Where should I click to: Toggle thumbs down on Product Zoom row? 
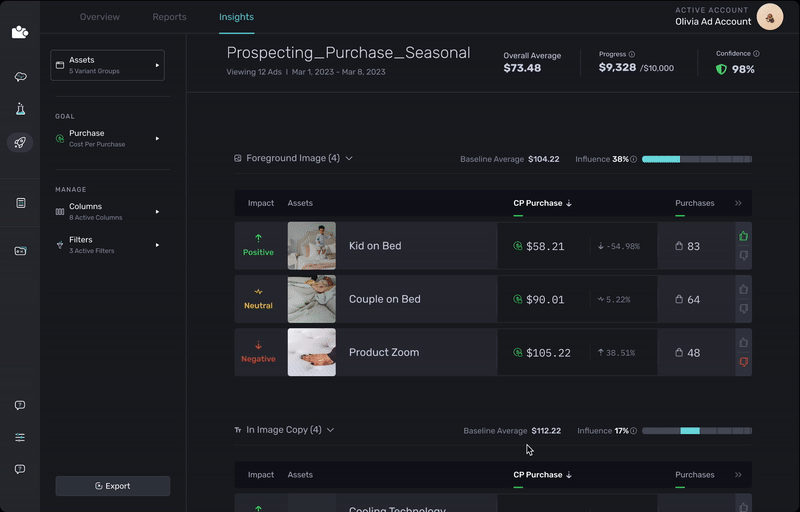[743, 362]
